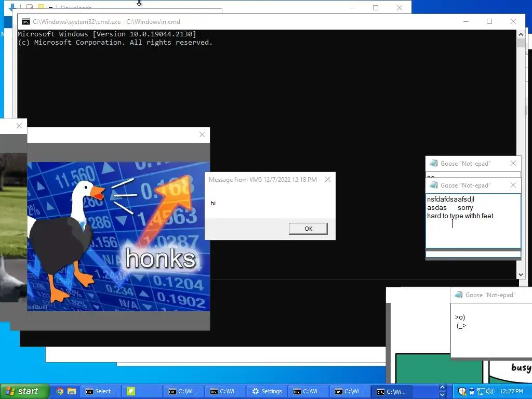Close the honks goose meme window
The width and height of the screenshot is (532, 399).
coord(202,135)
